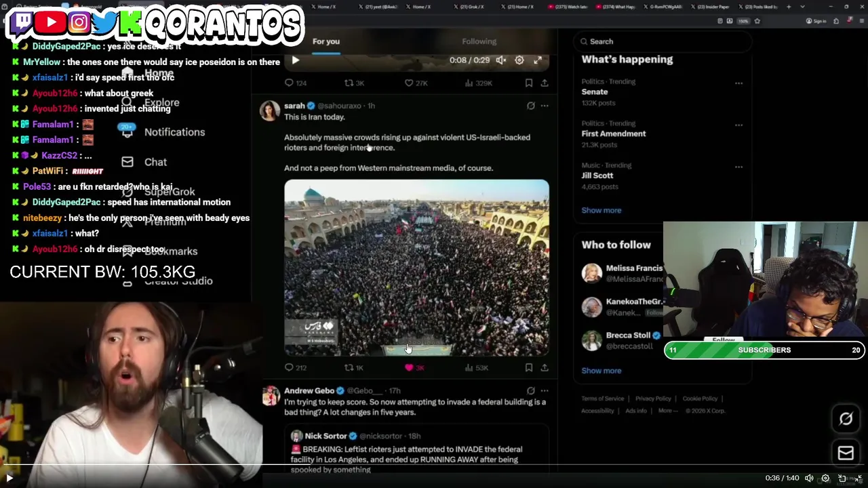
Task: Show more under Who to follow
Action: (601, 371)
